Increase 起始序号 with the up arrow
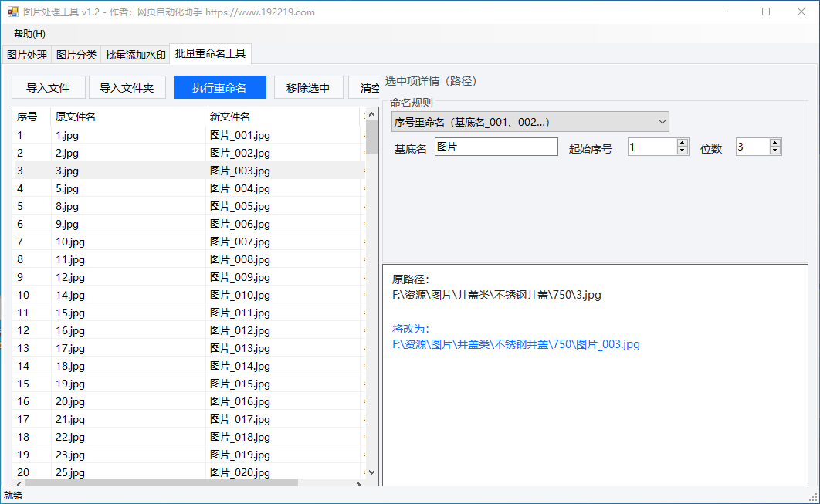 (x=683, y=143)
